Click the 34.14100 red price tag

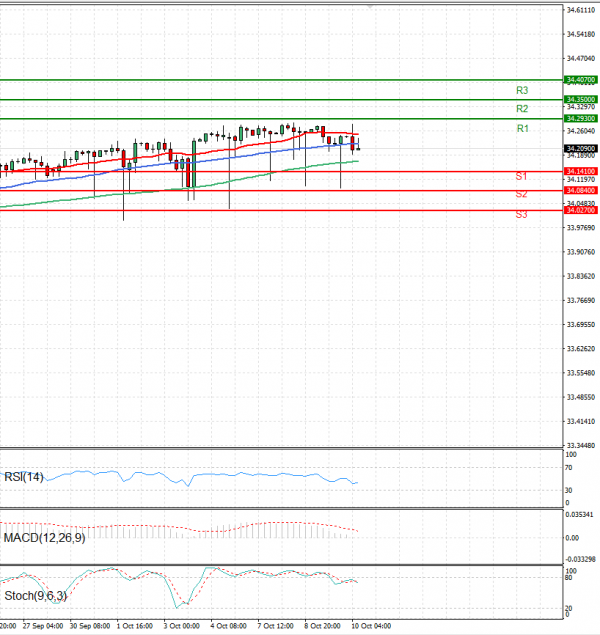pyautogui.click(x=581, y=171)
